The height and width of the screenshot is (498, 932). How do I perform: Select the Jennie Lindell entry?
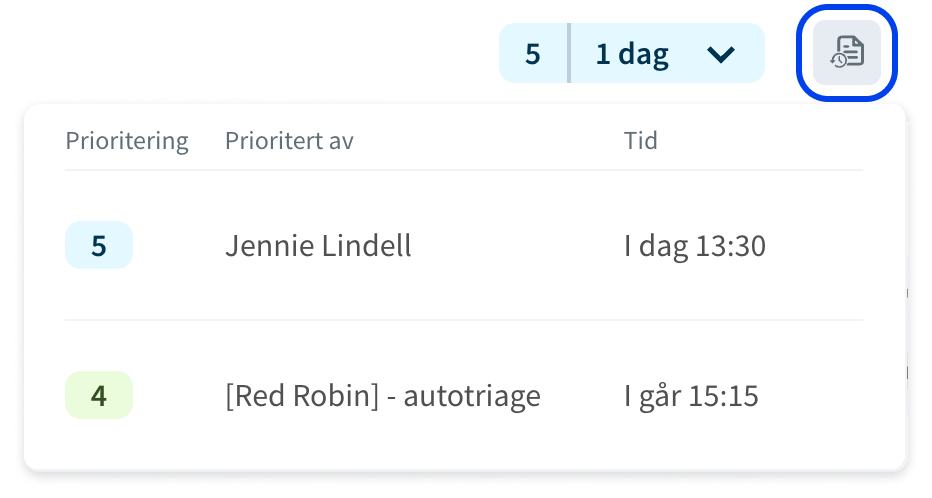click(318, 245)
